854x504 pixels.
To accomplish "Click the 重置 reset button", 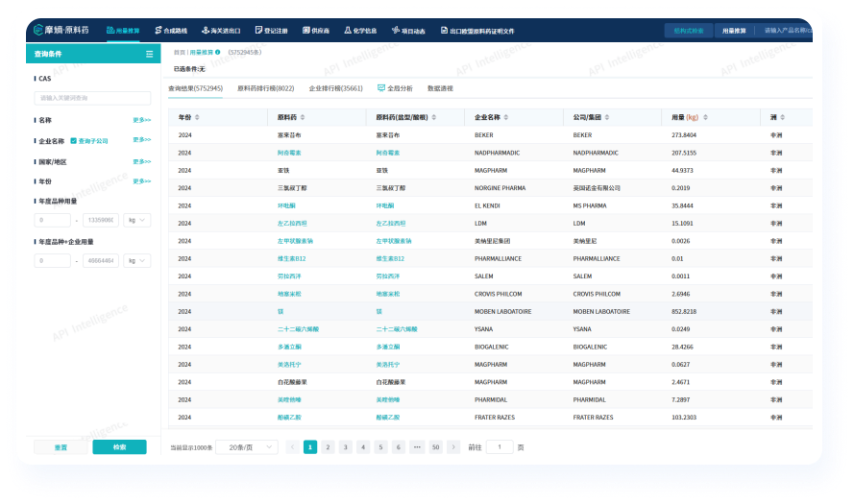I will click(x=61, y=446).
